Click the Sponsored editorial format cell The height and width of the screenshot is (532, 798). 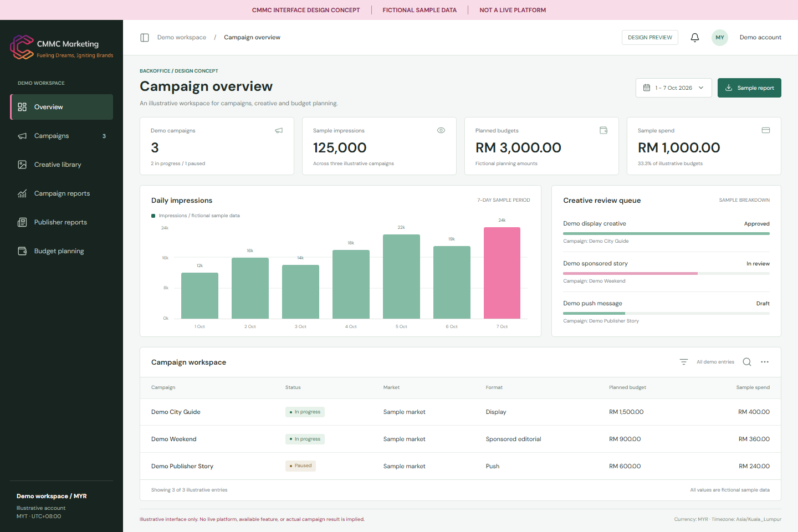point(513,439)
